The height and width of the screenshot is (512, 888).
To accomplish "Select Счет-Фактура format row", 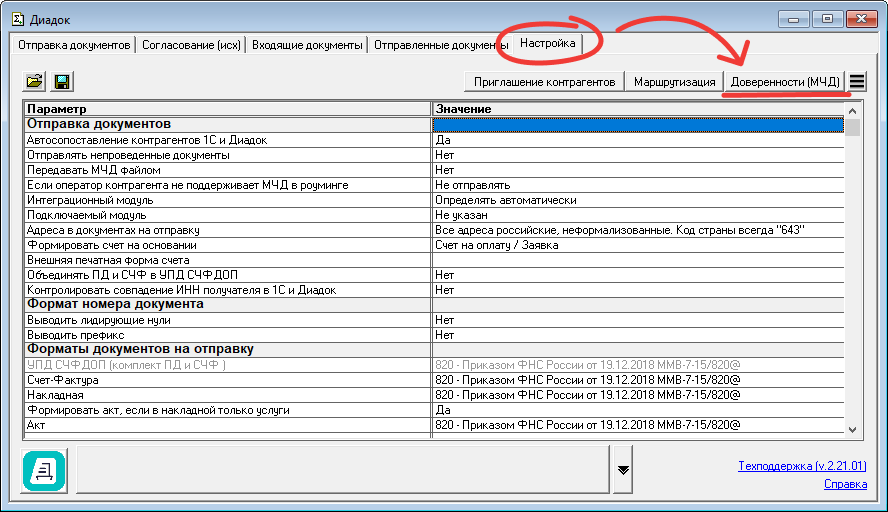I will [x=434, y=380].
